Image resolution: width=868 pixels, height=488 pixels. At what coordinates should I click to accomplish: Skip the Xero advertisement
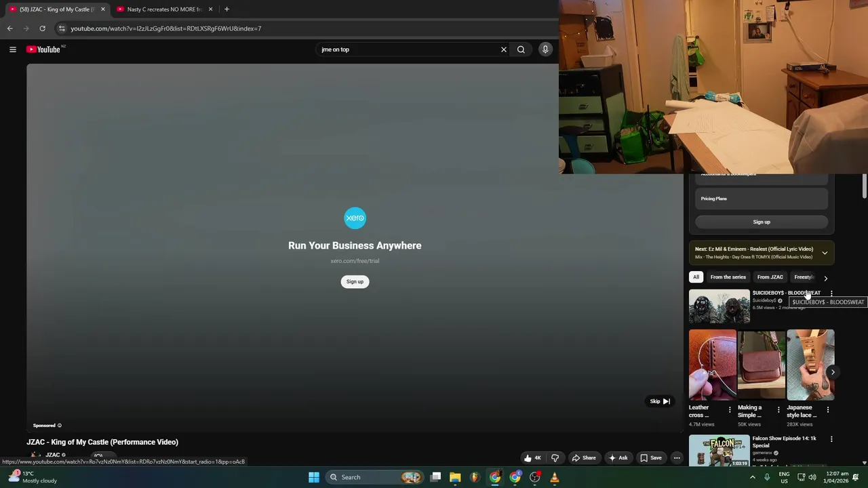tap(660, 401)
